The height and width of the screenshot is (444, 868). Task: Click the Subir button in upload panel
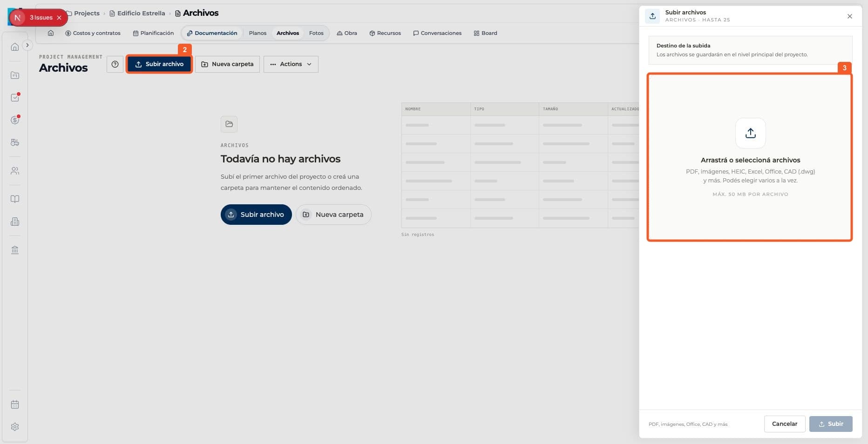[831, 424]
